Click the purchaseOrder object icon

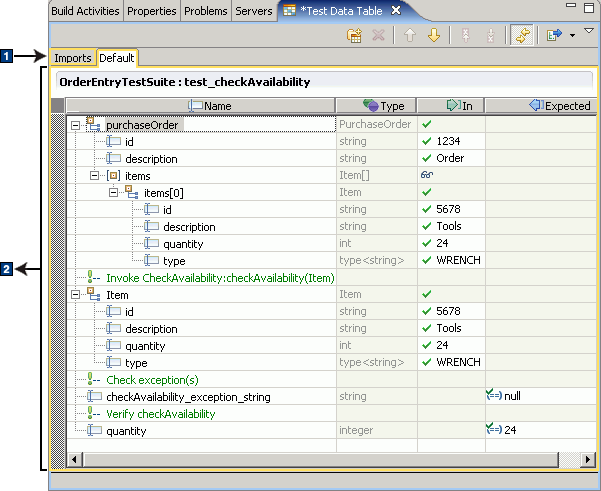[x=93, y=124]
